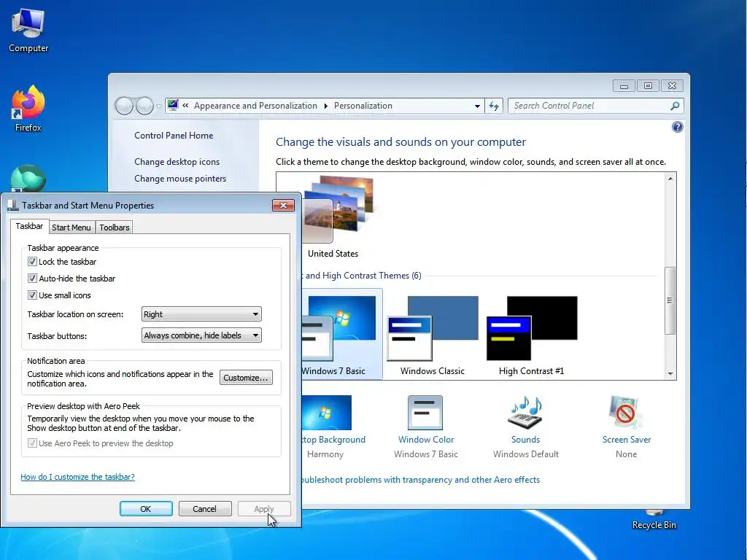Go to Control Panel Home

[x=174, y=135]
